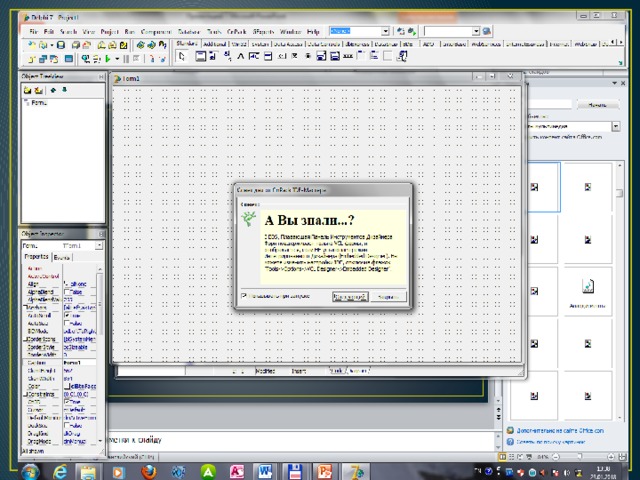This screenshot has width=640, height=480.
Task: Open the Project menu
Action: click(x=109, y=31)
